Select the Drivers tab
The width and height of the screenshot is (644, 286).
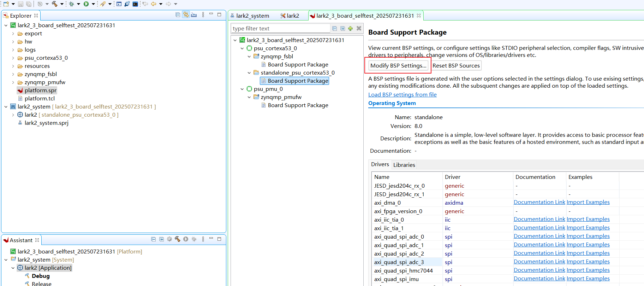380,164
